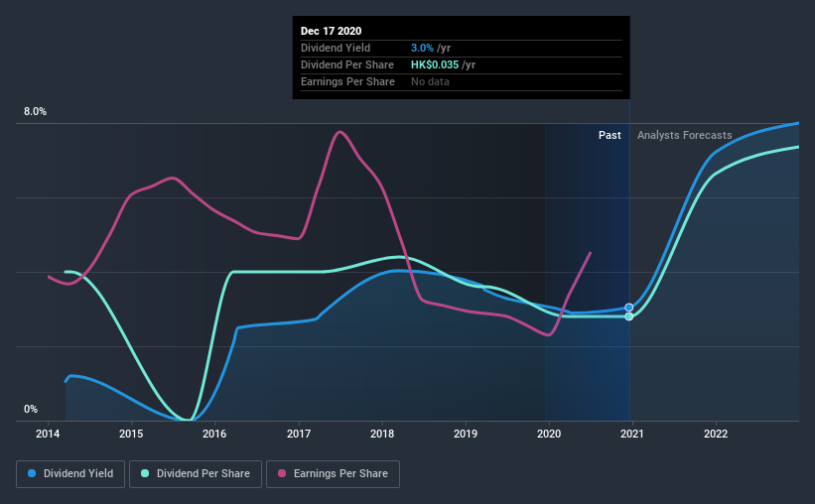Click the 3.0% dividend yield value
815x504 pixels.
tap(422, 48)
